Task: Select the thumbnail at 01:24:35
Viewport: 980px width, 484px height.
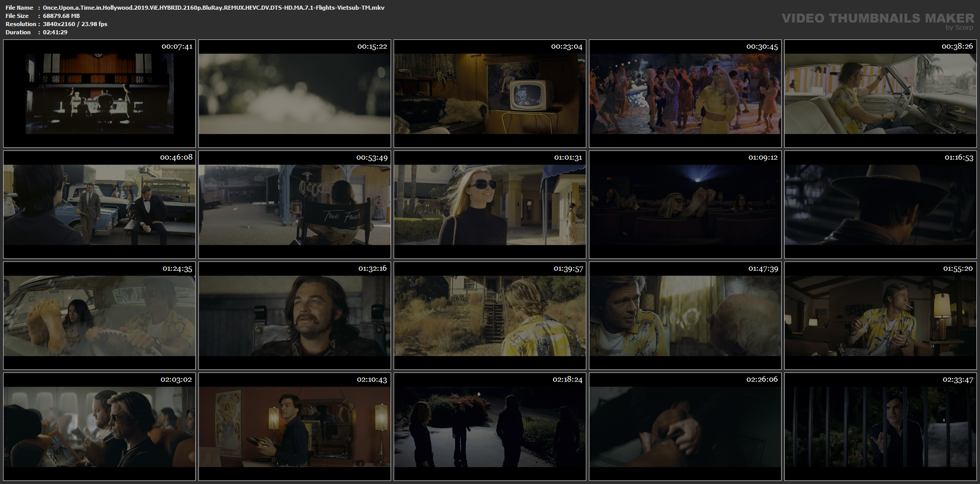Action: 99,316
